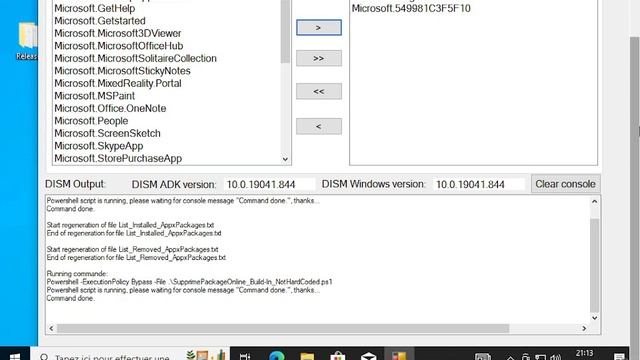This screenshot has width=640, height=360.
Task: Select Microsoft.StorePurchaseApp in the list
Action: point(118,158)
